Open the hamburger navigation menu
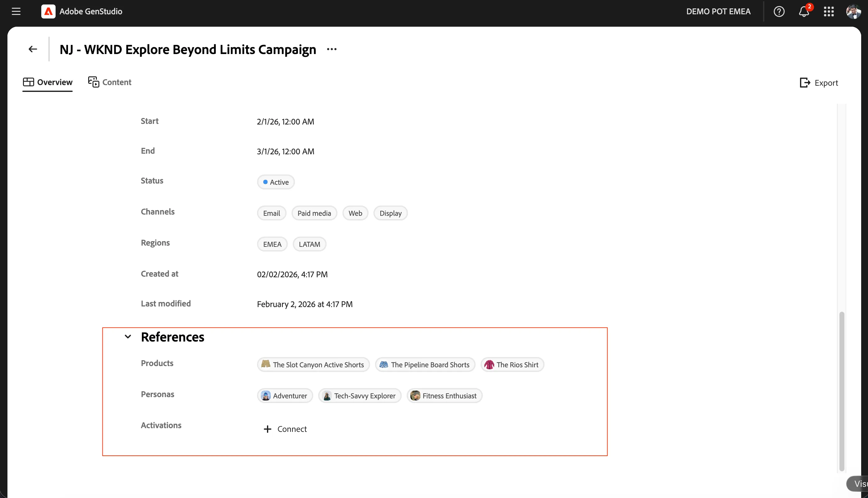 click(x=16, y=11)
